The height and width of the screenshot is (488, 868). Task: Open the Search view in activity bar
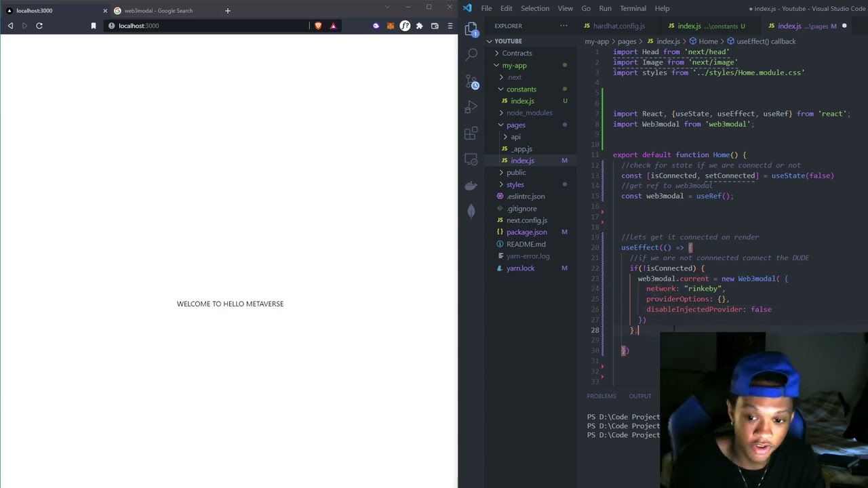click(x=471, y=55)
